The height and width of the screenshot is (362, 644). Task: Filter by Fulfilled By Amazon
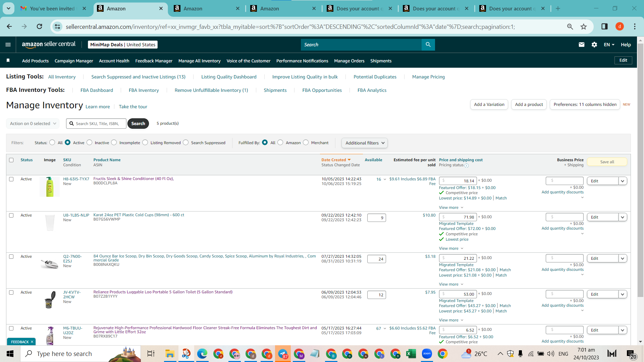(280, 142)
